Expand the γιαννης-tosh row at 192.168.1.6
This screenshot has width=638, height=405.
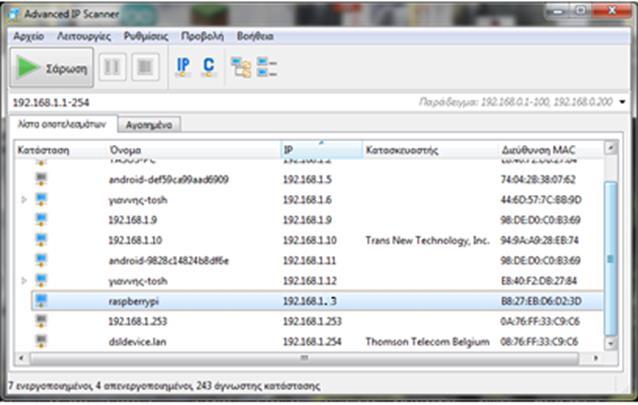24,199
